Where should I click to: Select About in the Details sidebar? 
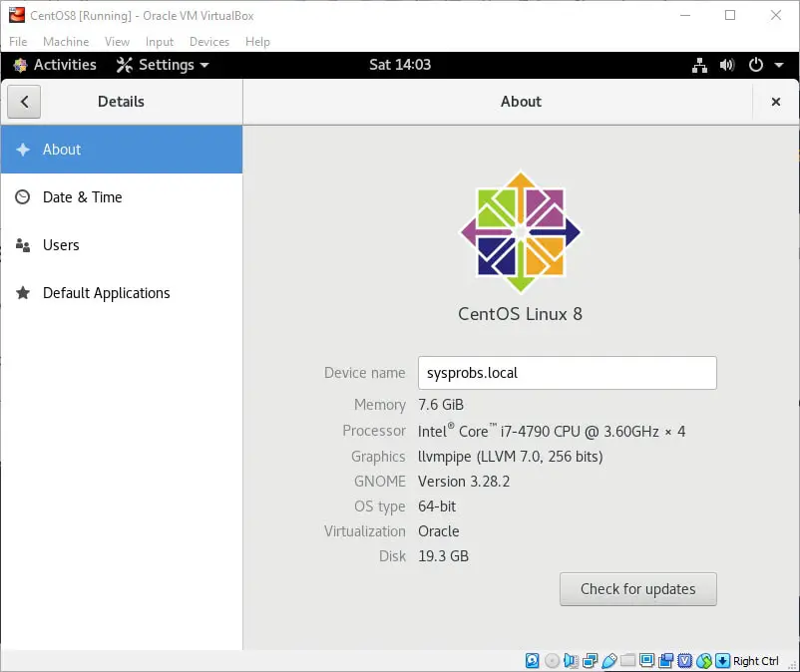coord(122,150)
